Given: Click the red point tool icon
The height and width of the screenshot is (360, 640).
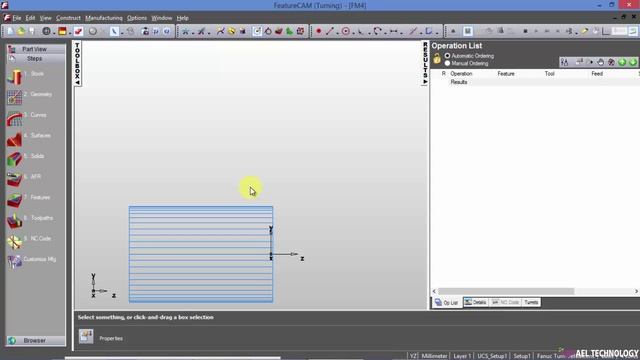Looking at the screenshot, I should point(319,31).
